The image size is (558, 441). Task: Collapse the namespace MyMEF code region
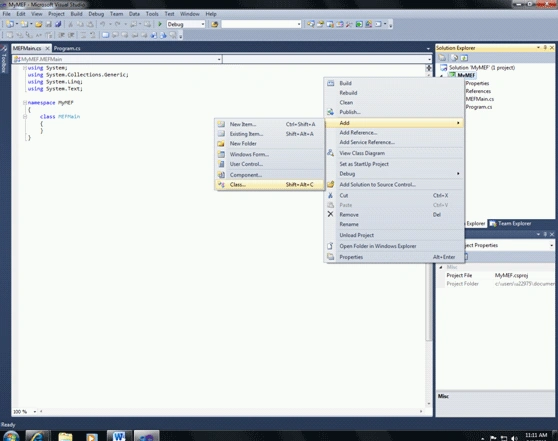(25, 103)
